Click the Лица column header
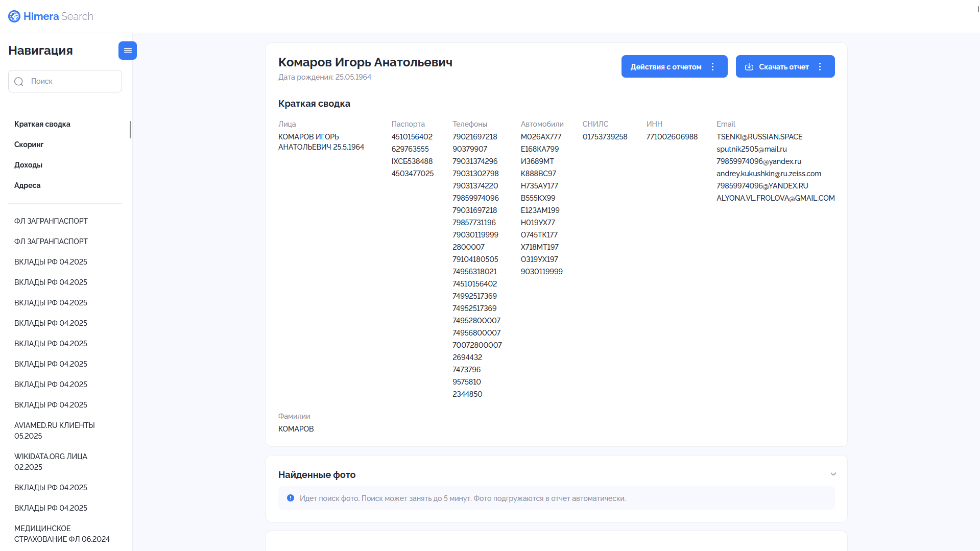Viewport: 980px width, 551px height. click(x=287, y=124)
